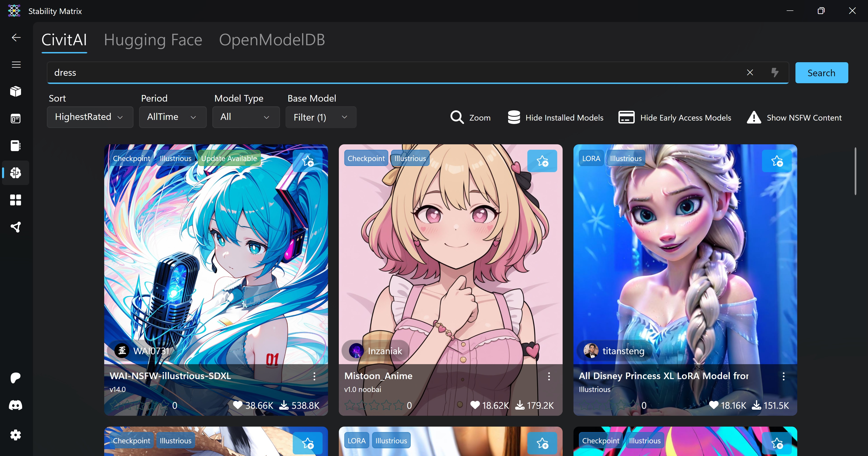Open the Packages cube icon
868x456 pixels.
pyautogui.click(x=16, y=91)
